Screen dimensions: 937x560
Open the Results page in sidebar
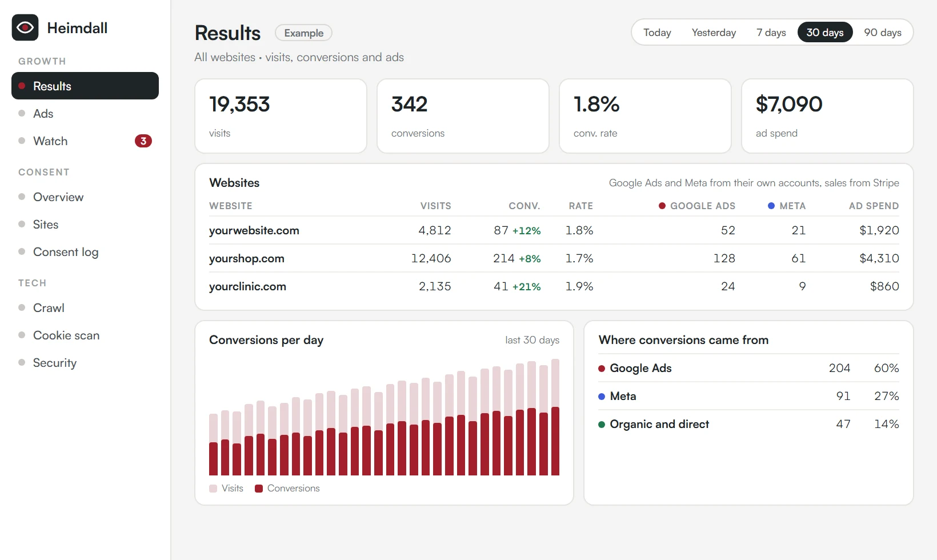pyautogui.click(x=85, y=86)
